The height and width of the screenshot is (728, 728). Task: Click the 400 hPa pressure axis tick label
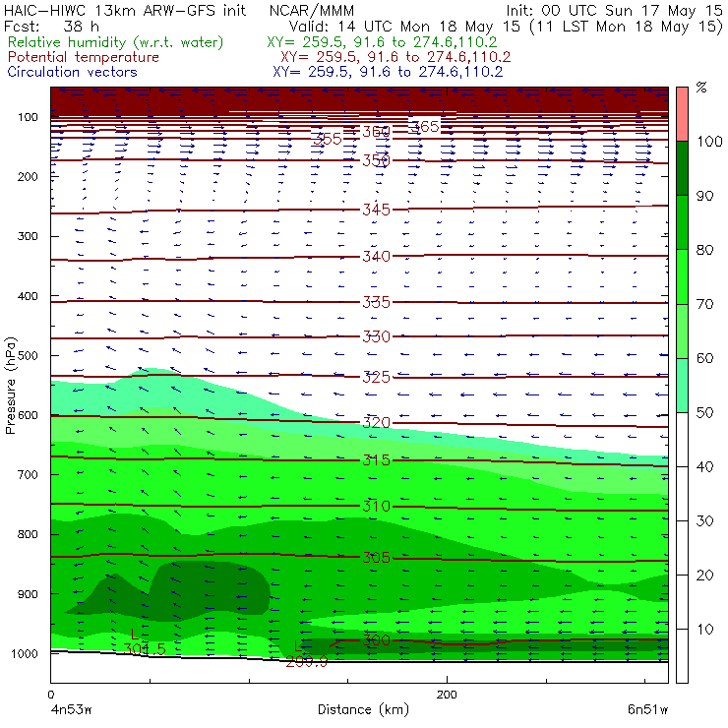coord(28,296)
